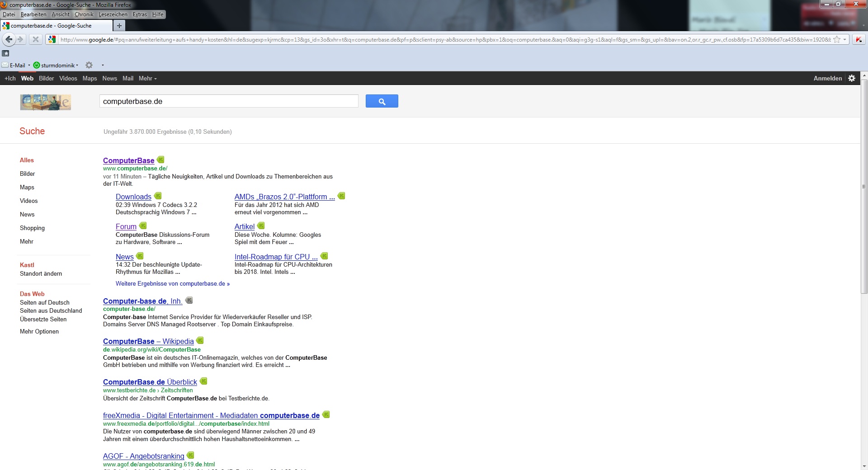This screenshot has width=868, height=470.
Task: Open the ComputerBase main result link
Action: click(x=128, y=160)
